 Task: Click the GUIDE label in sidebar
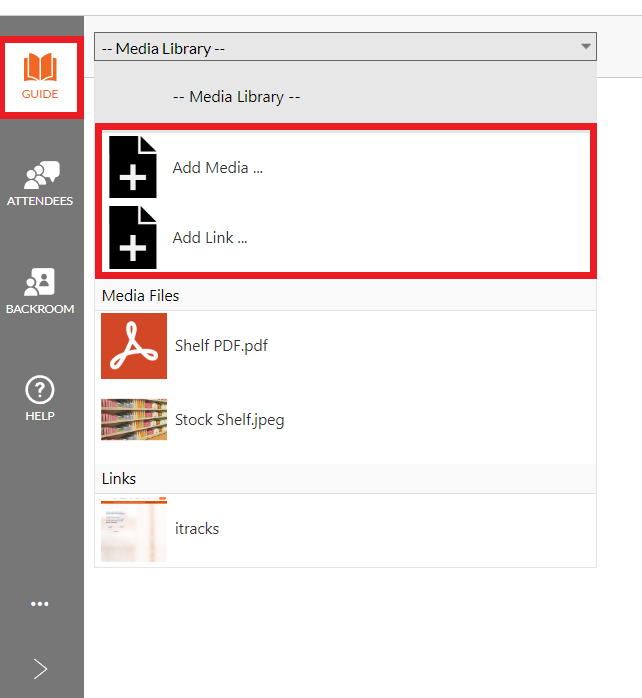coord(40,94)
